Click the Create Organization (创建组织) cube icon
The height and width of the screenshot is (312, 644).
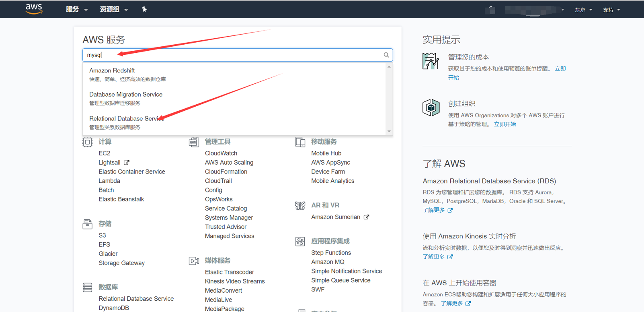pyautogui.click(x=431, y=108)
